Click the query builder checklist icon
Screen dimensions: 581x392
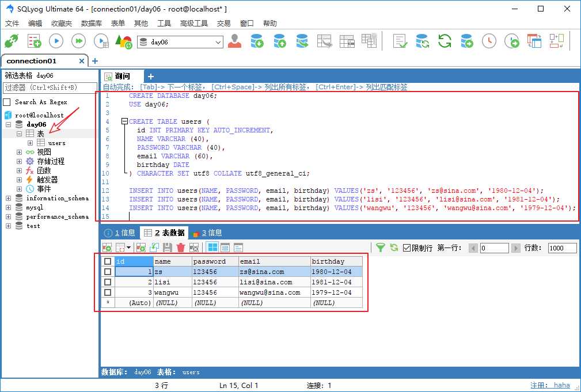point(400,41)
